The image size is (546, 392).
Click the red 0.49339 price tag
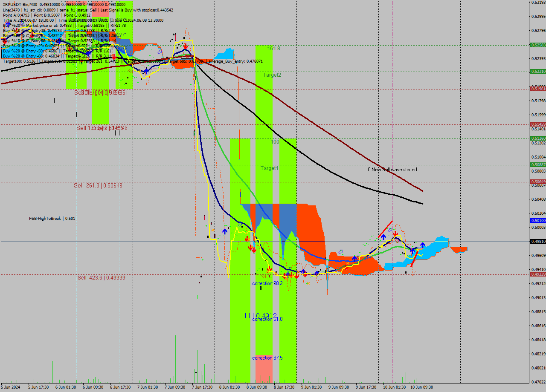(x=537, y=274)
